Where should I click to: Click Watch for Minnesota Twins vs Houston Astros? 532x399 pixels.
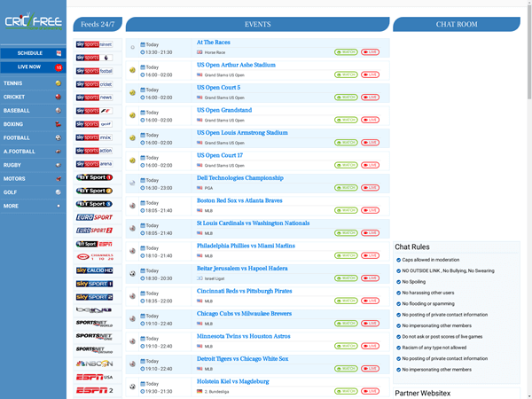coord(346,346)
